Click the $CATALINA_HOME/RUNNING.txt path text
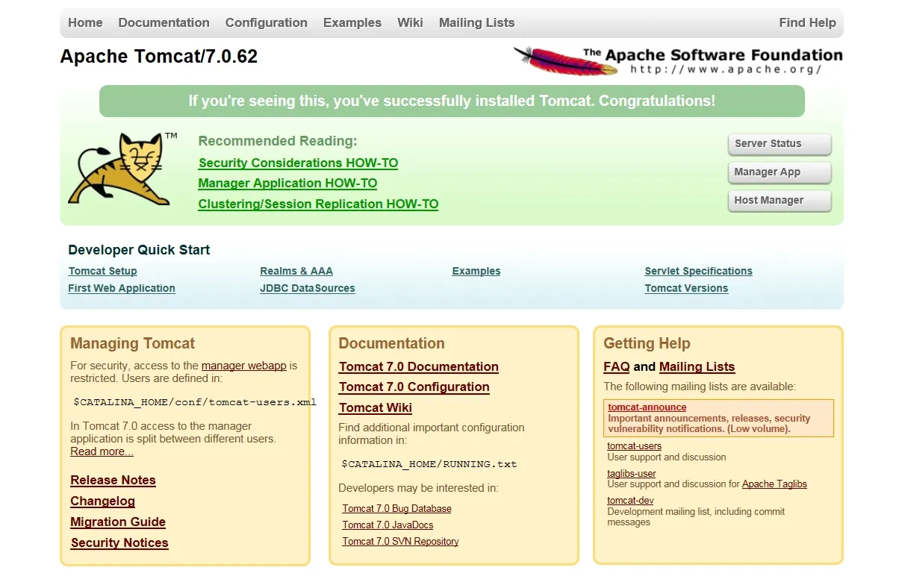The width and height of the screenshot is (902, 588). coord(429,464)
